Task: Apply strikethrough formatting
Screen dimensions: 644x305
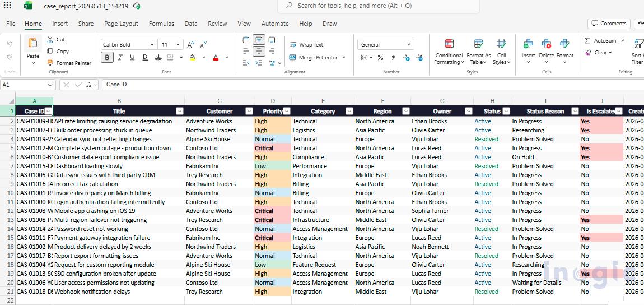Action: coord(158,58)
